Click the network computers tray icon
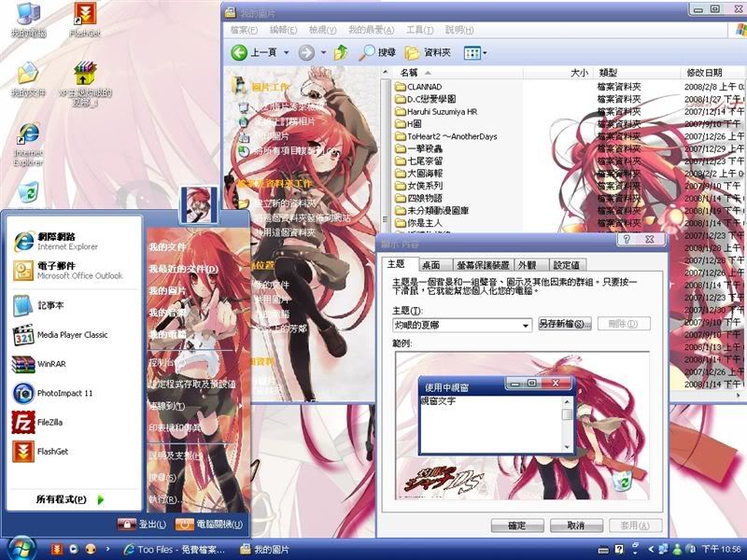 point(663,549)
